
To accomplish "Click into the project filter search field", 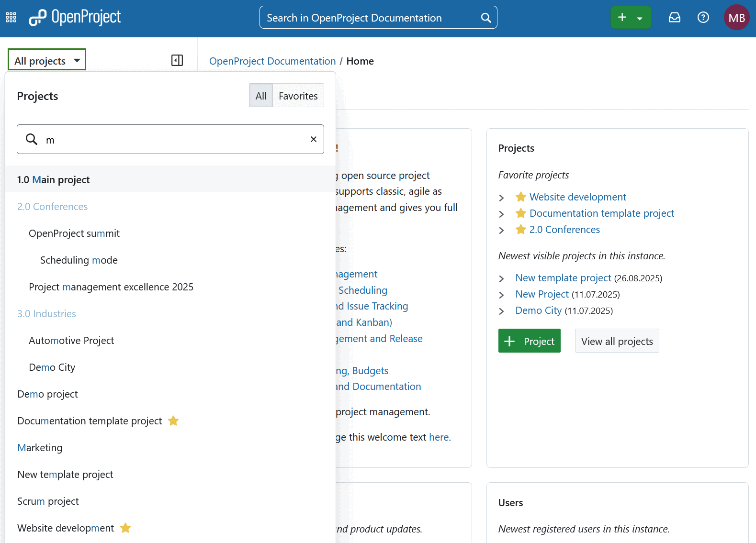I will (172, 140).
